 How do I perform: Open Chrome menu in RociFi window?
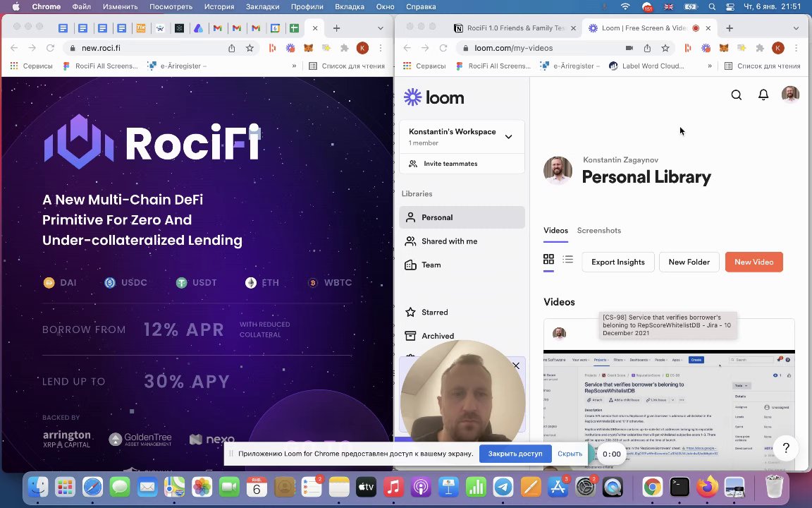click(381, 48)
